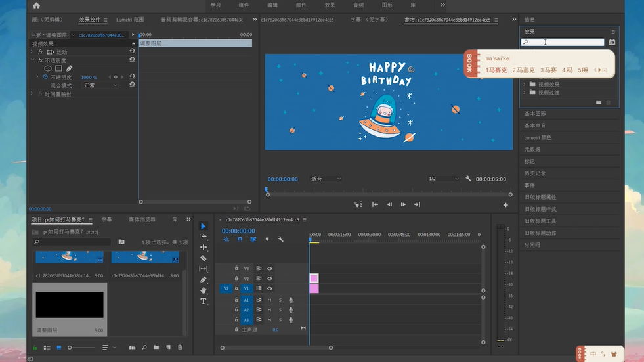The image size is (644, 362).
Task: Select the Track Select Forward tool
Action: coord(204,237)
